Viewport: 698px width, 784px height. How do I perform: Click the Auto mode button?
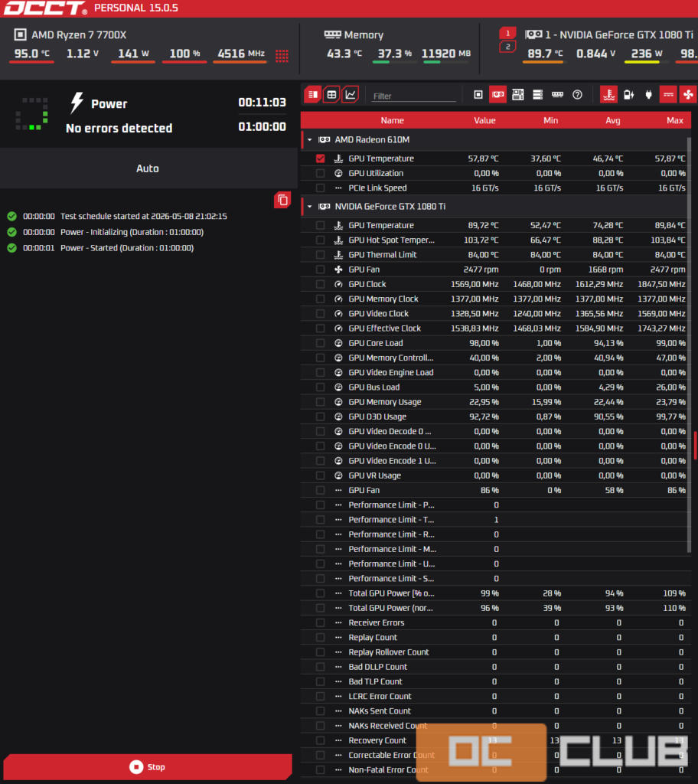point(148,168)
